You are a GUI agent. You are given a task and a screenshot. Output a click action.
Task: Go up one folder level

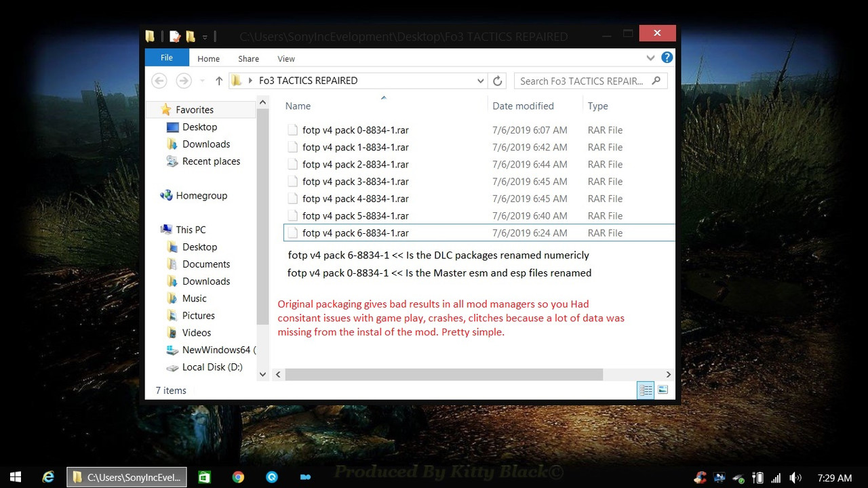point(218,81)
